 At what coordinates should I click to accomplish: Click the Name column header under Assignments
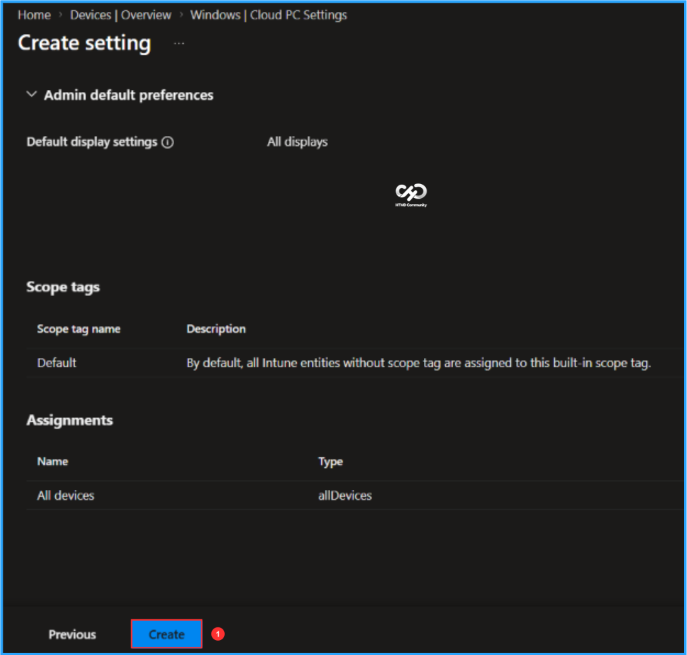pyautogui.click(x=53, y=461)
